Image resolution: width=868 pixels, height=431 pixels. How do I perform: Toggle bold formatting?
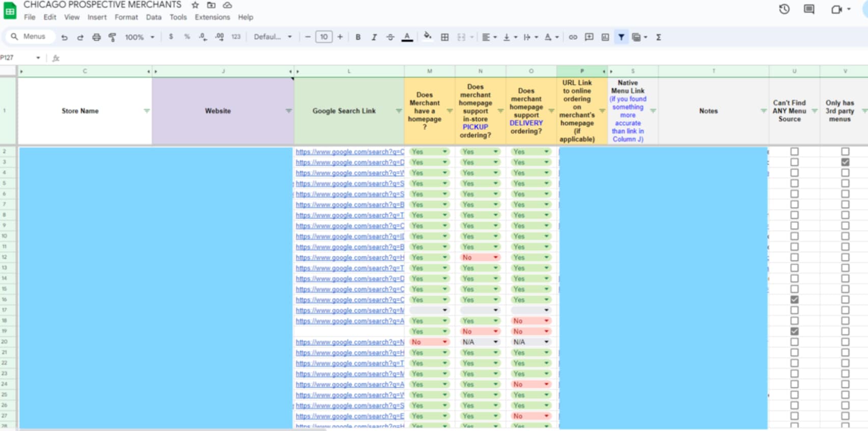click(358, 37)
